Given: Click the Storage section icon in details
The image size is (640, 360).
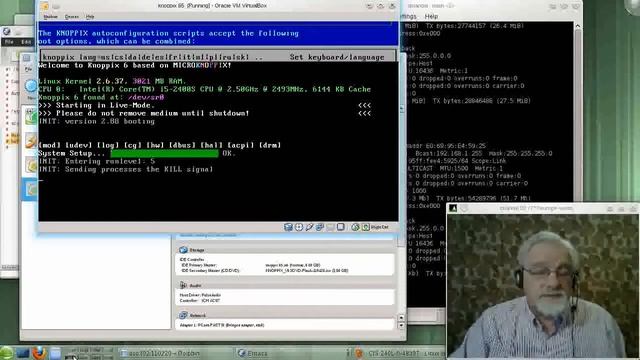Looking at the screenshot, I should pyautogui.click(x=183, y=250).
